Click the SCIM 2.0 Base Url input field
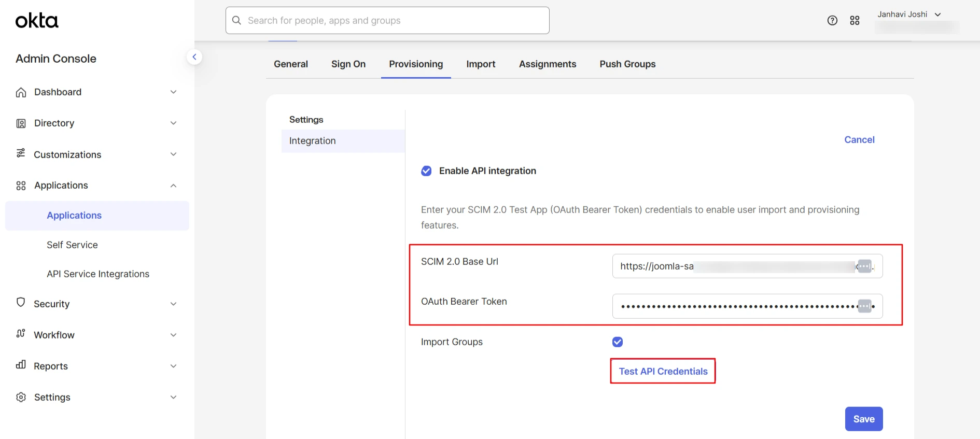This screenshot has width=980, height=439. click(747, 266)
